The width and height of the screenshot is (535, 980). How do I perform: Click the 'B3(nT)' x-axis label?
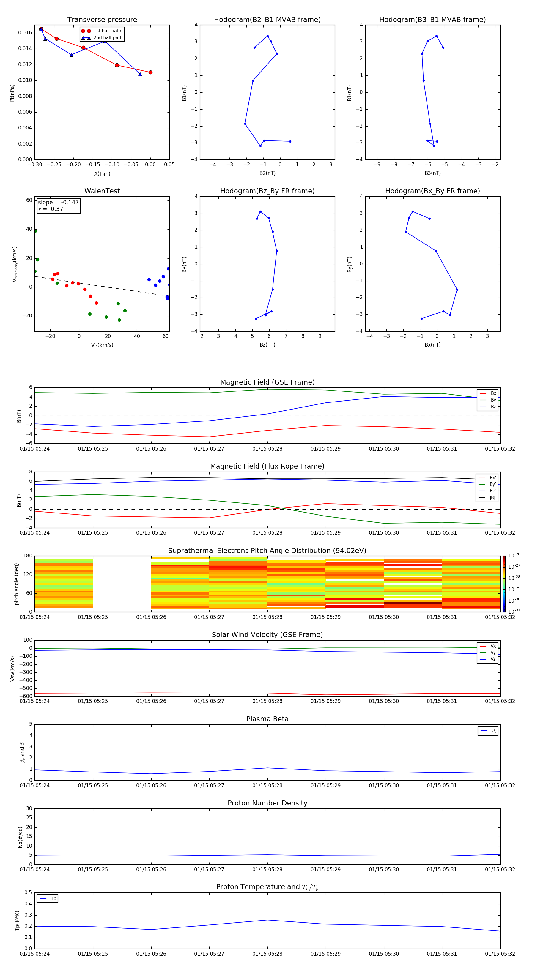pyautogui.click(x=432, y=173)
